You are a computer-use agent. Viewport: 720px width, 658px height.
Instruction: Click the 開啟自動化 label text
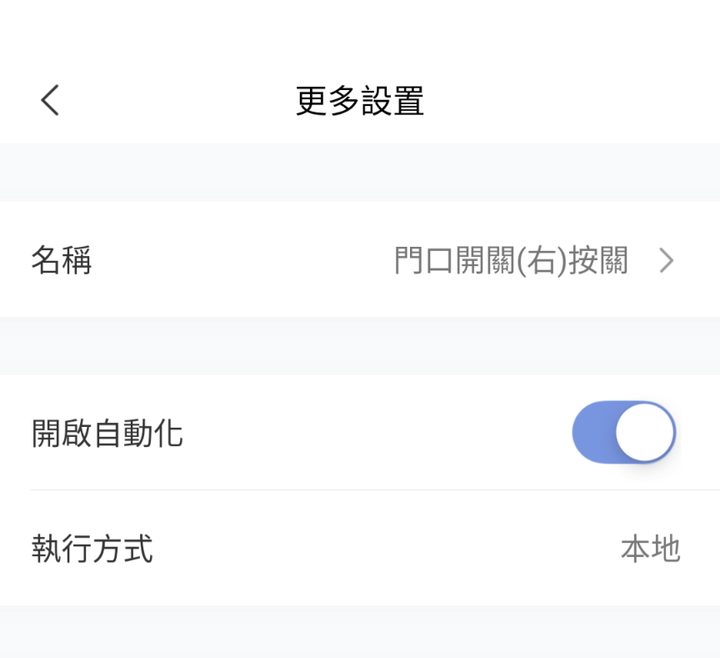(x=107, y=433)
